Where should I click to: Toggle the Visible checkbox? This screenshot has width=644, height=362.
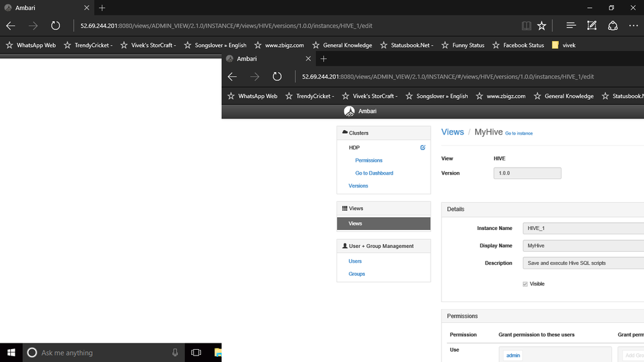(525, 284)
